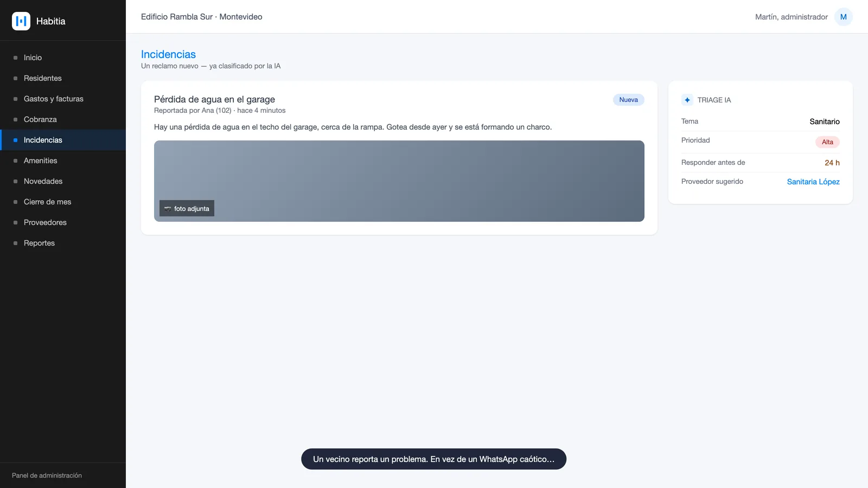Screen dimensions: 868x488
Task: Click the incident title 'Pérdida de agua en el garage'
Action: pyautogui.click(x=214, y=99)
